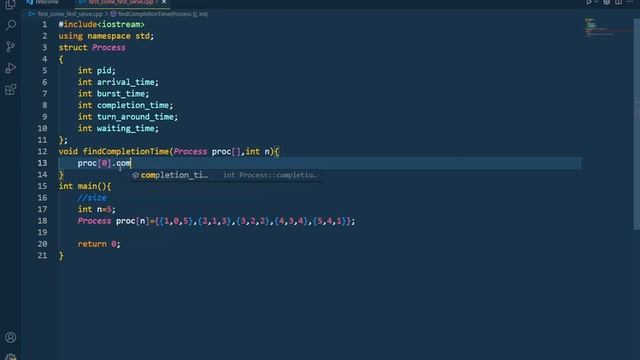Place the cursor on #include<iostream>

pyautogui.click(x=101, y=24)
